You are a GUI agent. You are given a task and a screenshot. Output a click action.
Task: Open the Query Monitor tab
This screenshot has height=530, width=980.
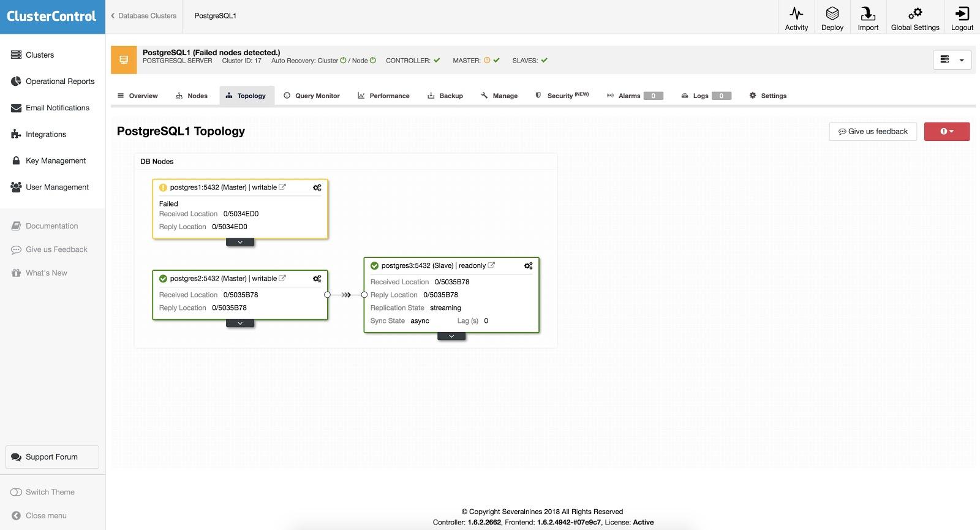click(312, 96)
